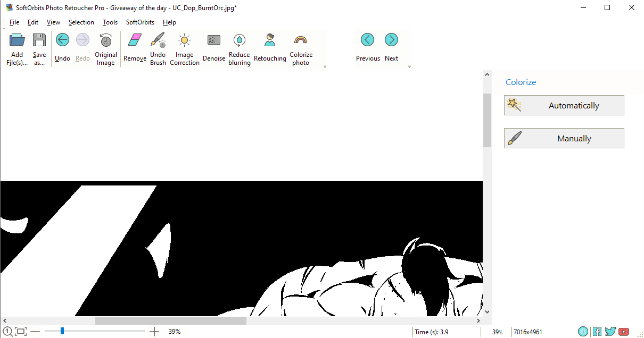Click the vertical scrollbar down arrow

(487, 312)
